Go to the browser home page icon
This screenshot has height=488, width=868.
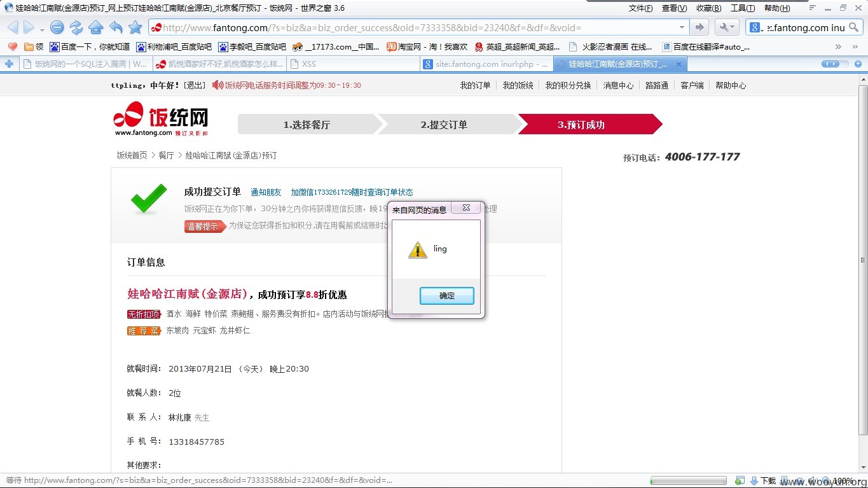(96, 27)
